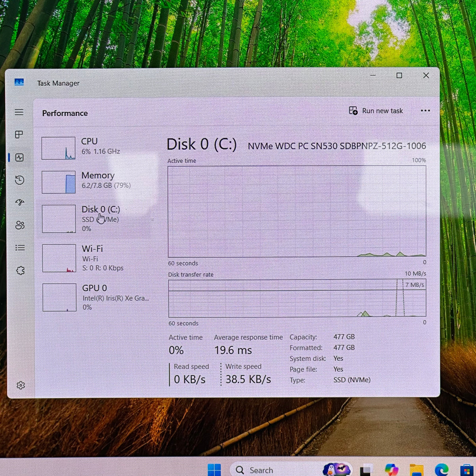
Task: Click the System disk Yes value
Action: tap(338, 358)
